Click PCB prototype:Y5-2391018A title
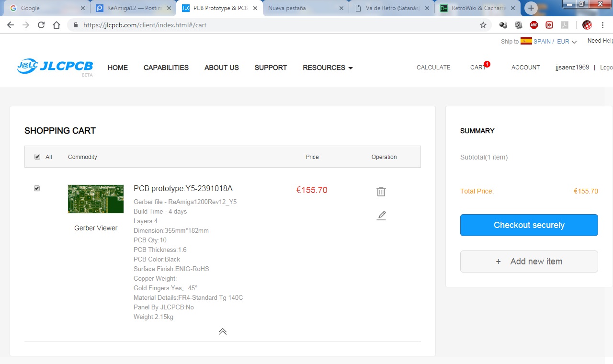The height and width of the screenshot is (364, 613). tap(183, 188)
